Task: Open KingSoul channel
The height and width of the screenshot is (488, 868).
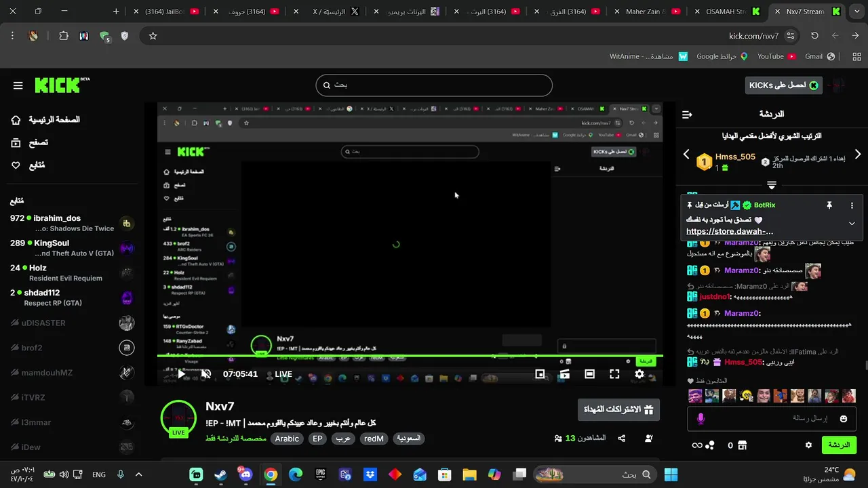Action: [71, 248]
